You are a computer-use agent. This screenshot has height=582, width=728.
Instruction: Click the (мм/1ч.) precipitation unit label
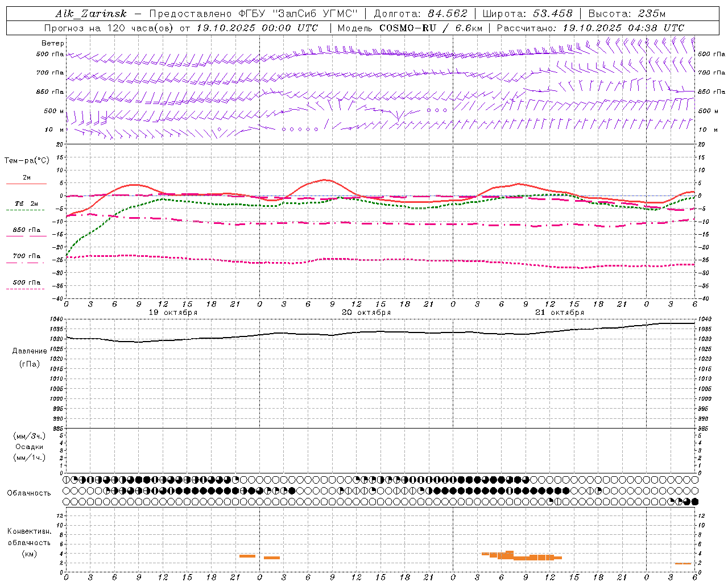pos(30,458)
